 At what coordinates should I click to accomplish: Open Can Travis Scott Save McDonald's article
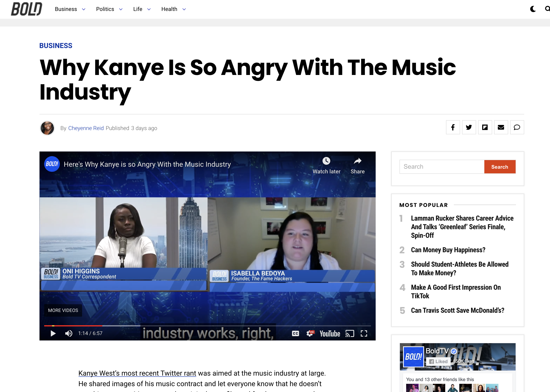click(457, 310)
